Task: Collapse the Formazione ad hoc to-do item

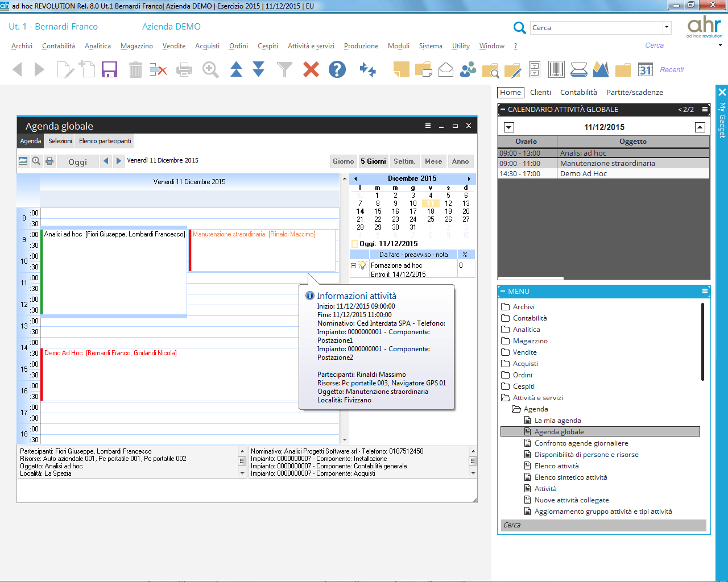Action: pos(353,265)
